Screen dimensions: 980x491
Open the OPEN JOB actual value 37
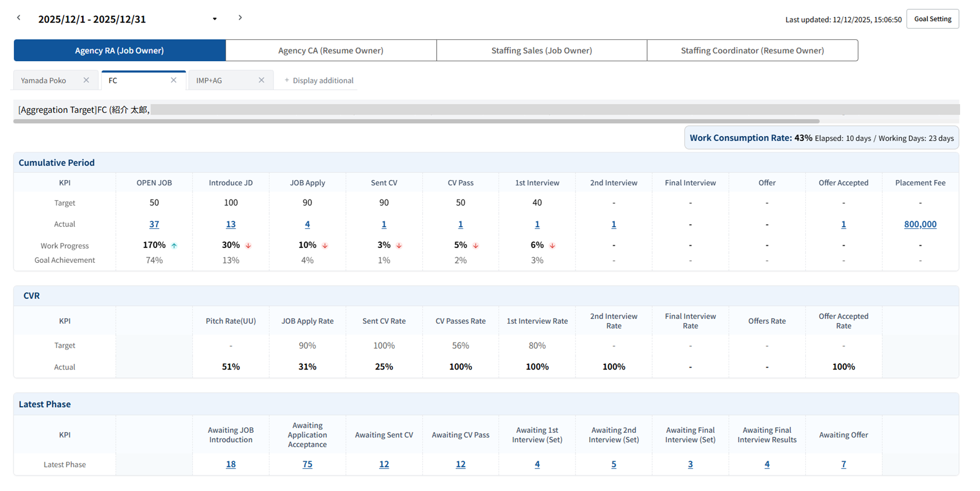[154, 224]
